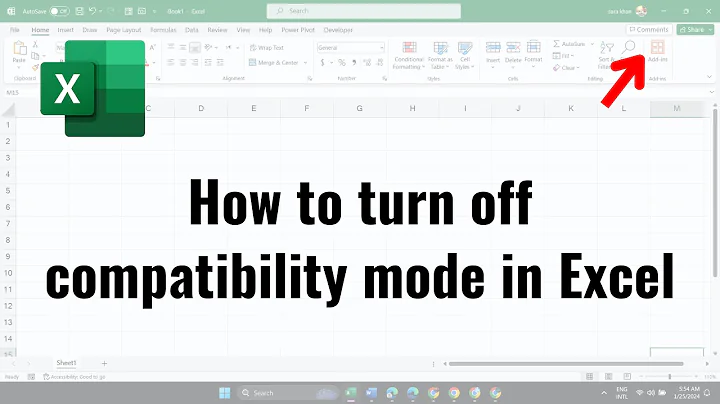Open the Formulas ribbon tab
Viewport: 720px width, 404px height.
pos(163,30)
